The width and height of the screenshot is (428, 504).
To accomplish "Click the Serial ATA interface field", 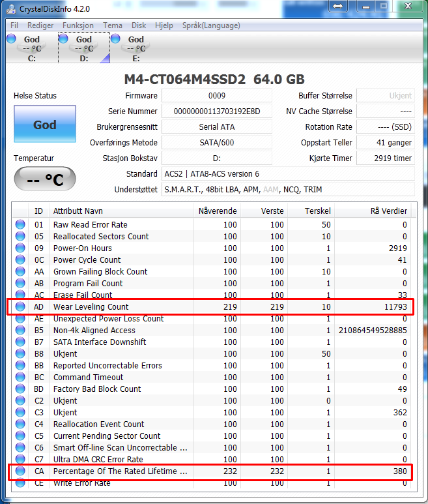I will (x=217, y=127).
